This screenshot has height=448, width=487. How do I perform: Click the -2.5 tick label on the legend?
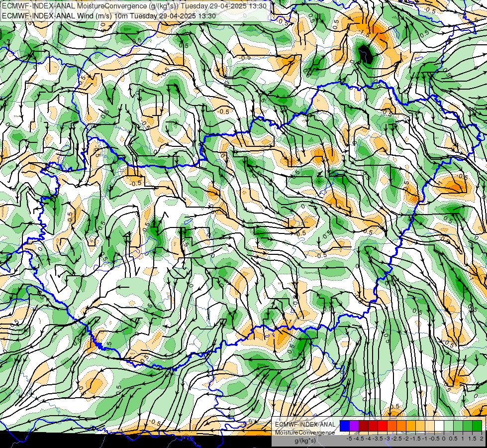(396, 439)
